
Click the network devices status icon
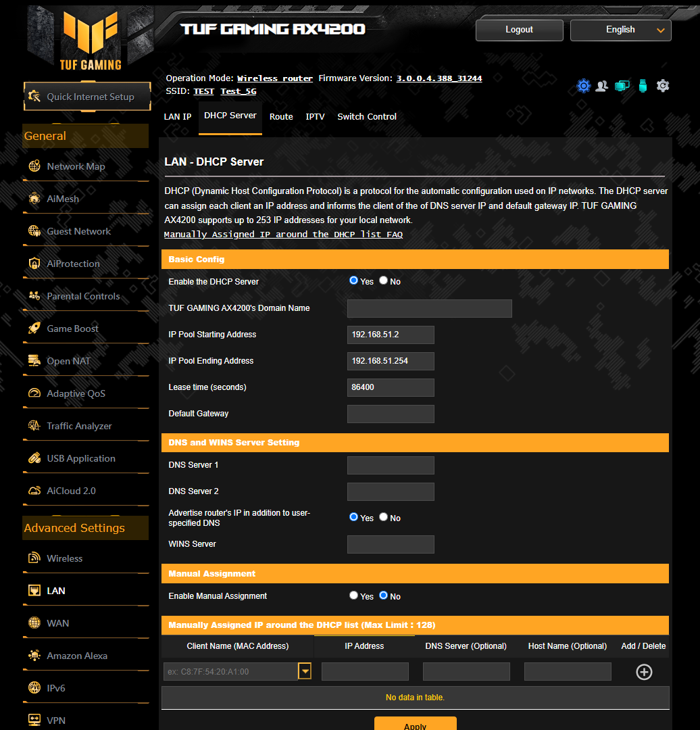coord(622,86)
